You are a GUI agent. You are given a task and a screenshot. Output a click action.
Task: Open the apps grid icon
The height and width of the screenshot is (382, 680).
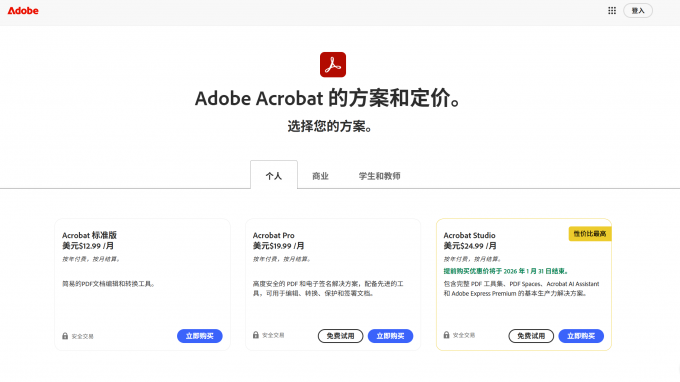[x=611, y=10]
